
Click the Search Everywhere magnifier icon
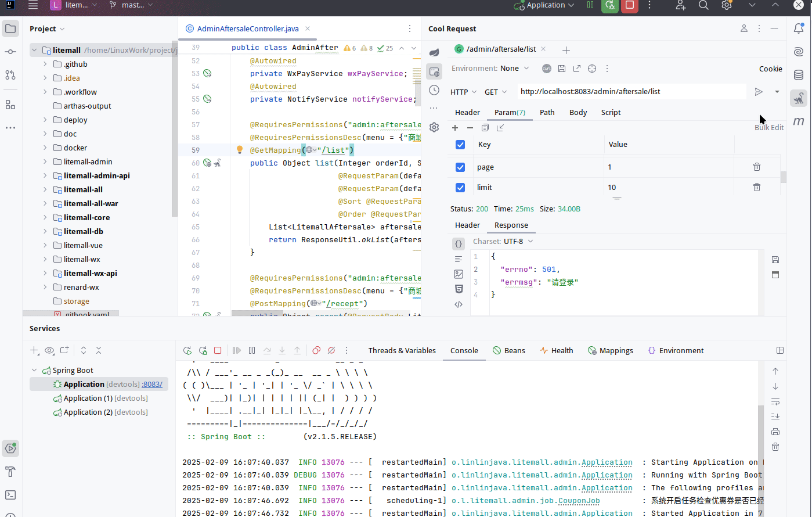click(703, 5)
